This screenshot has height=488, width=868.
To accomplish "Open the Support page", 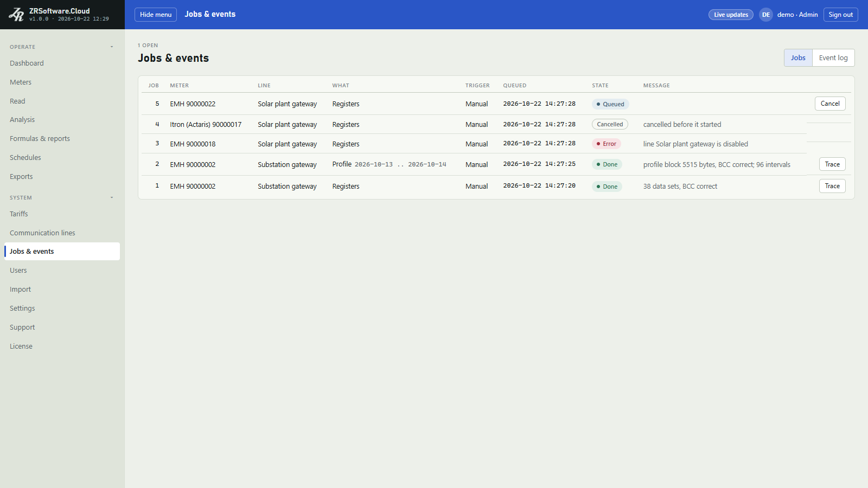I will click(x=62, y=328).
